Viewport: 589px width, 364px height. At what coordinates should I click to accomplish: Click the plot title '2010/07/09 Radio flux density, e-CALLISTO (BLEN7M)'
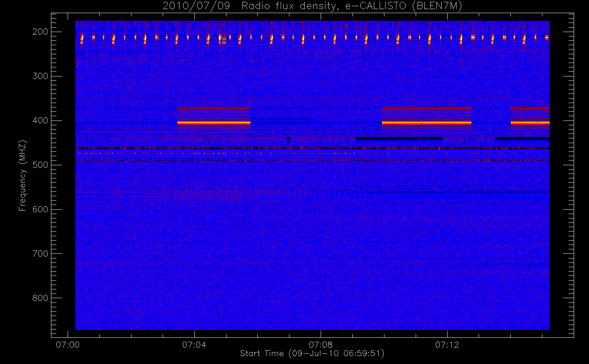point(312,6)
